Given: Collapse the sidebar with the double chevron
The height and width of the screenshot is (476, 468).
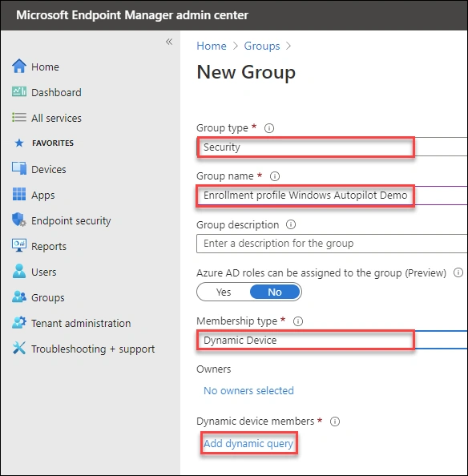Looking at the screenshot, I should point(169,42).
